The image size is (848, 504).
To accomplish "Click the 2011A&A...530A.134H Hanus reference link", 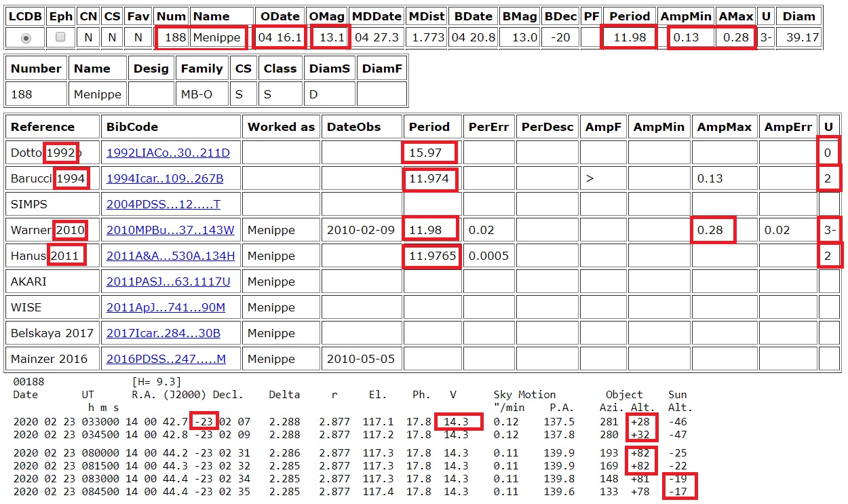I will click(170, 256).
